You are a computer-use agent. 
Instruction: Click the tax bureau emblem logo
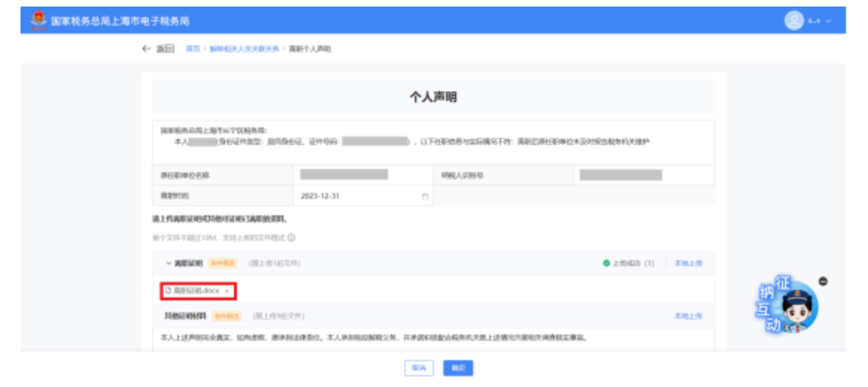point(34,19)
